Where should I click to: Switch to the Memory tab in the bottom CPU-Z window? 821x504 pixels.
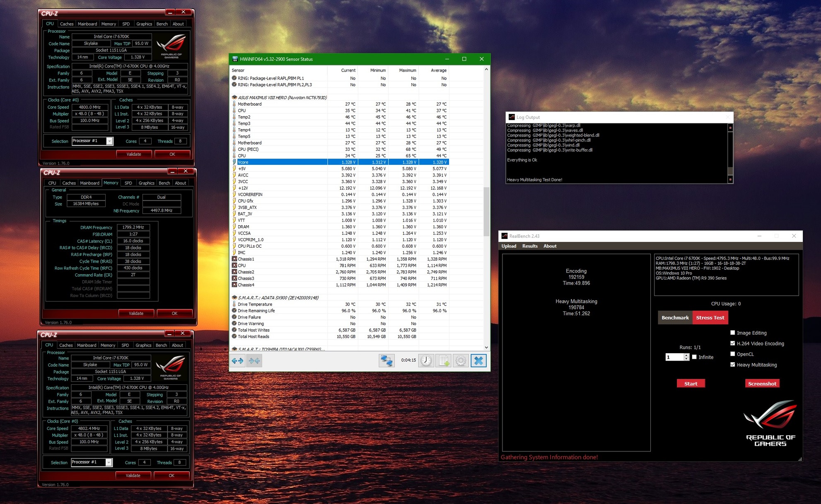(x=108, y=345)
